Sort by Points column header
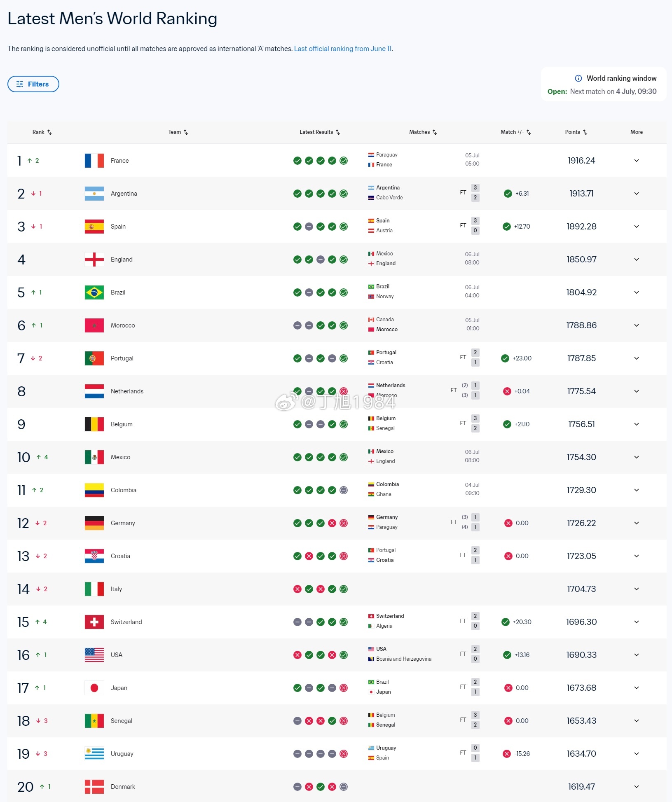This screenshot has width=672, height=802. click(576, 132)
